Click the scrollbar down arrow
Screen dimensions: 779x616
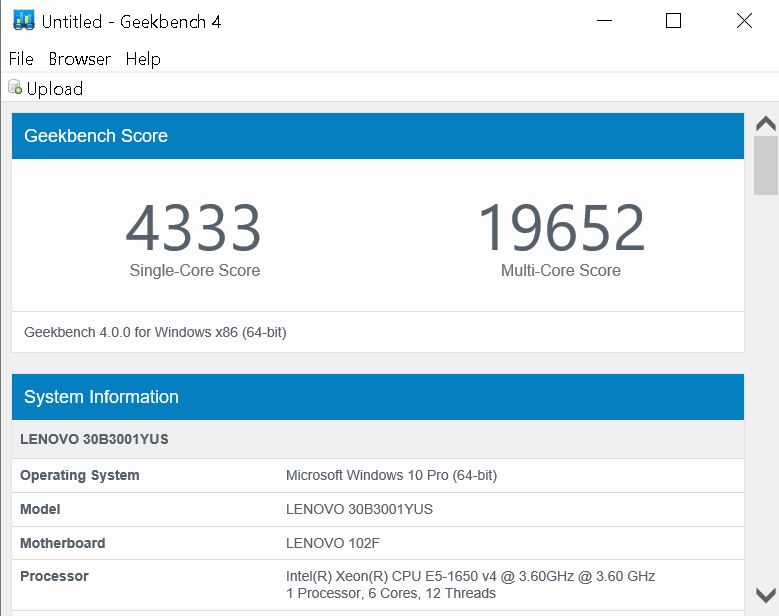766,594
